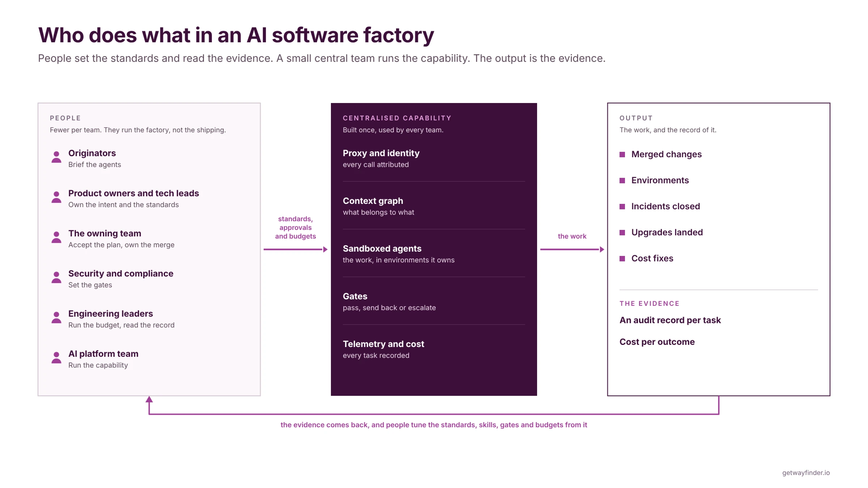Click 'Run the budget, read the record'

[122, 325]
